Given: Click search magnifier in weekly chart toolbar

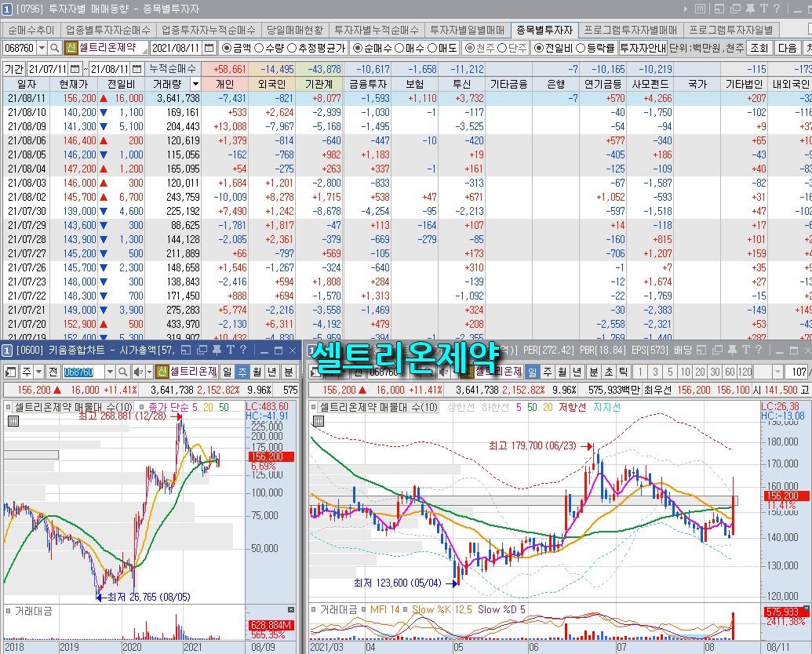Looking at the screenshot, I should 122,372.
